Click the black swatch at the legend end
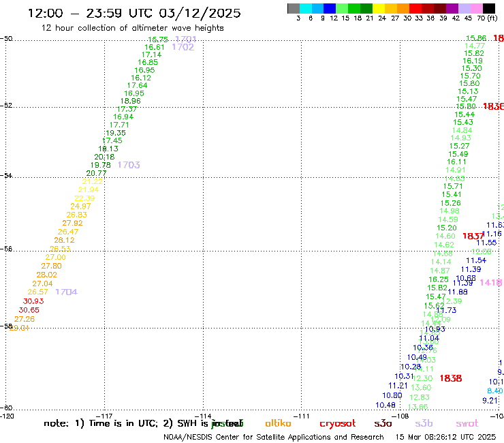Image resolution: width=504 pixels, height=443 pixels. click(488, 8)
